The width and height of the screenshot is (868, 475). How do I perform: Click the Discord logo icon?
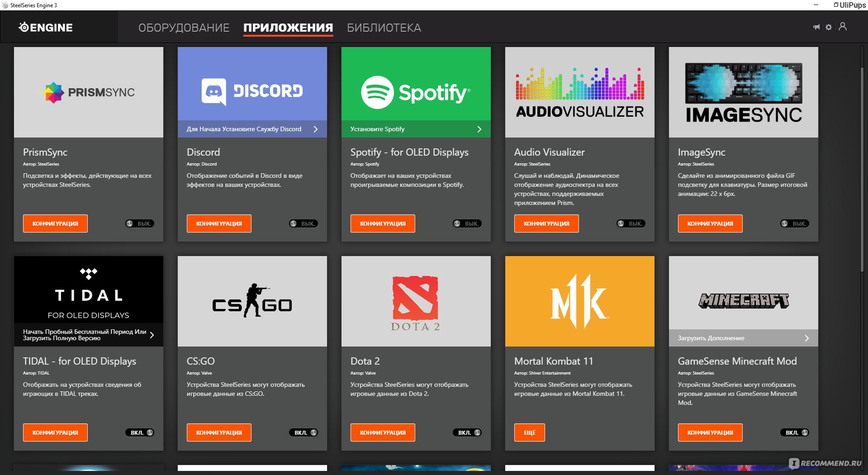[214, 91]
